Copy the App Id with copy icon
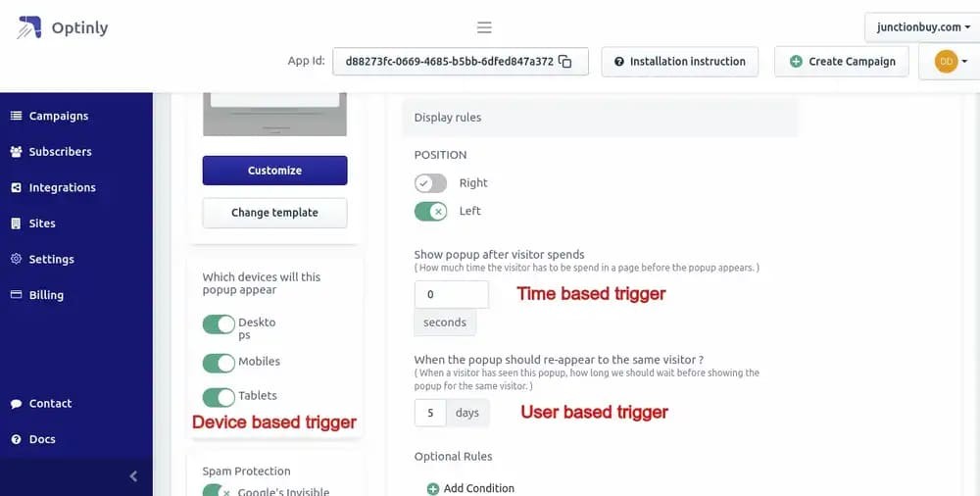The height and width of the screenshot is (496, 980). click(565, 62)
